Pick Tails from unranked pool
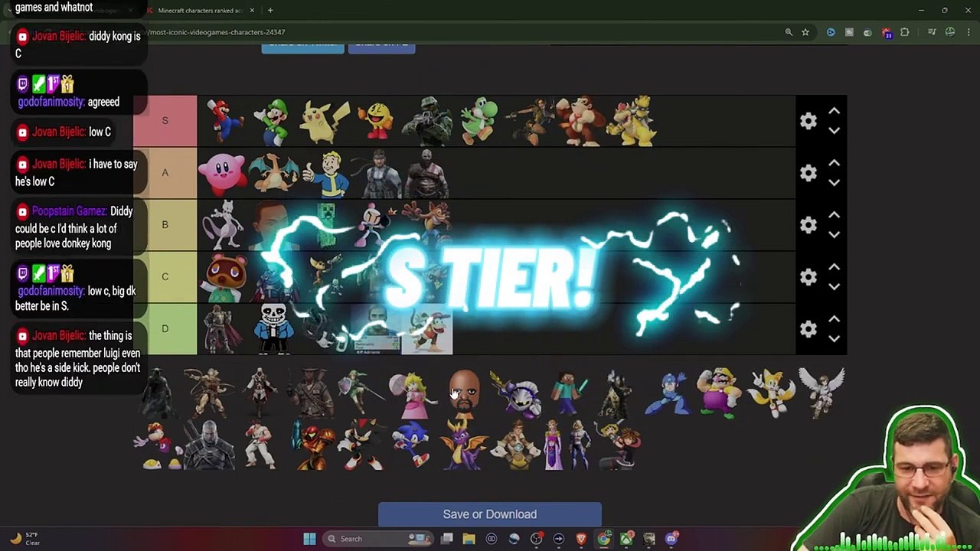 click(x=771, y=393)
